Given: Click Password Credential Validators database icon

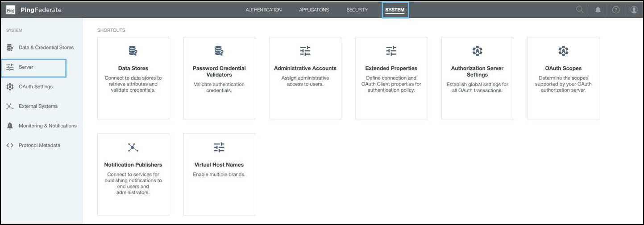Looking at the screenshot, I should click(219, 51).
